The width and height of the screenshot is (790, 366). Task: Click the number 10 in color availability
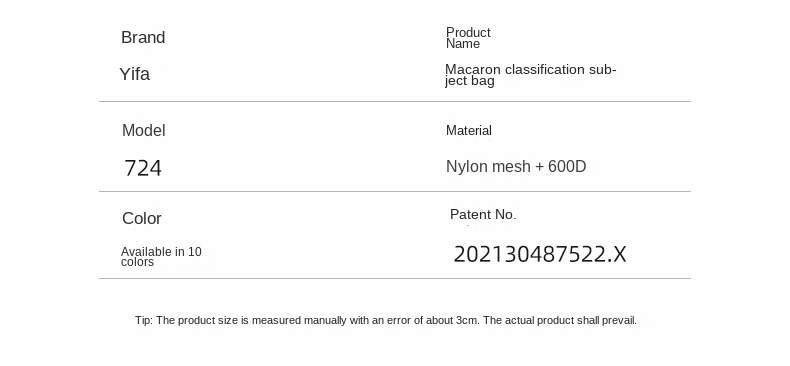point(195,251)
